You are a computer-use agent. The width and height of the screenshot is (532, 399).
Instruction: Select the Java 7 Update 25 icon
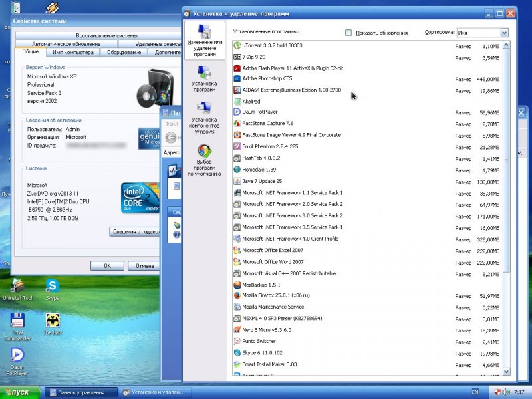(x=237, y=181)
